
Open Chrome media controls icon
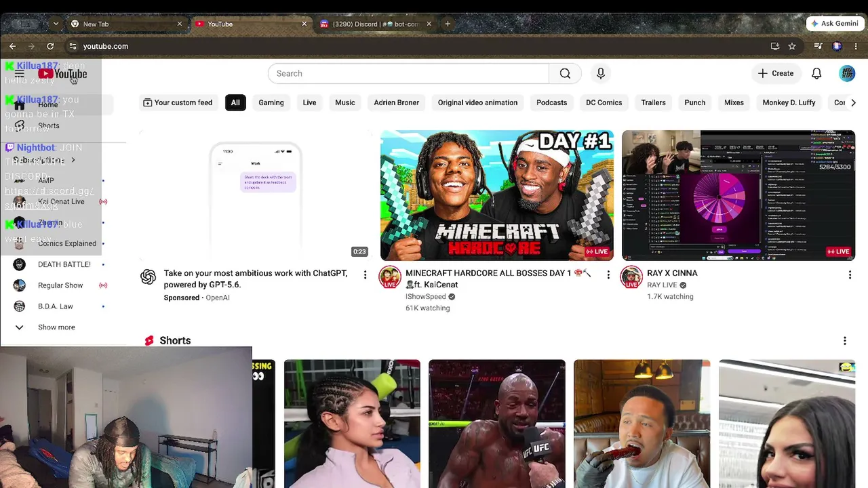coord(818,46)
